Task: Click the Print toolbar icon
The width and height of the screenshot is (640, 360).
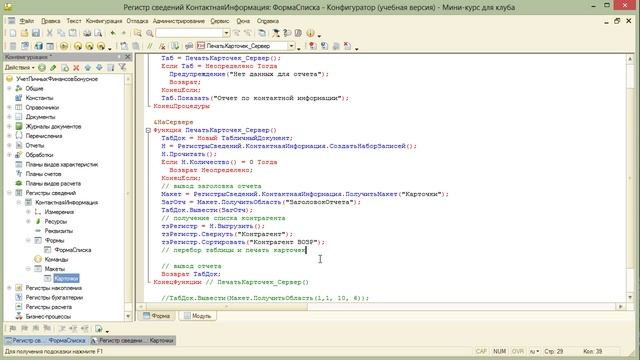Action: click(87, 33)
